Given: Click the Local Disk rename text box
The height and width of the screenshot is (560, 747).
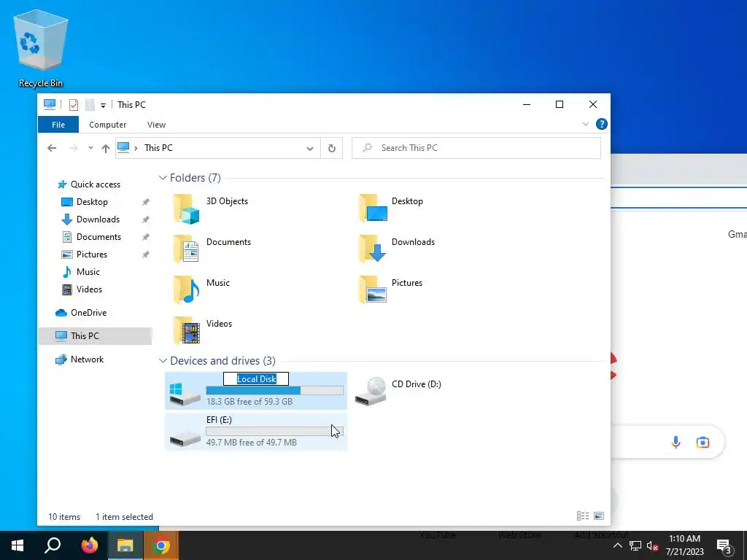Looking at the screenshot, I should pos(256,379).
